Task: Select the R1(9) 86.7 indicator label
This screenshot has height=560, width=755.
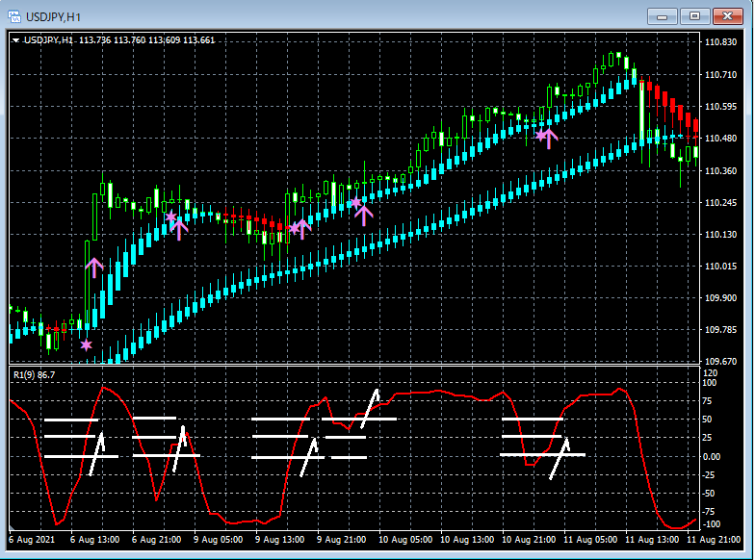Action: 35,375
